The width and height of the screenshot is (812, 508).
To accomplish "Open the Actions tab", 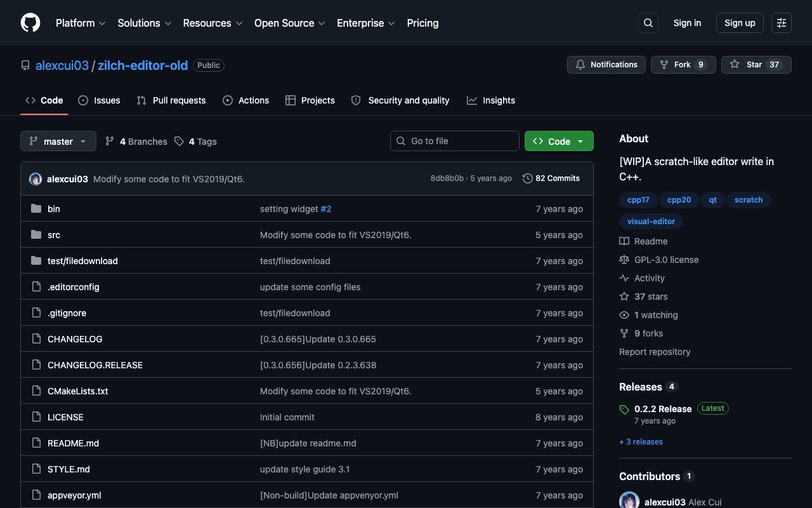I will point(246,100).
